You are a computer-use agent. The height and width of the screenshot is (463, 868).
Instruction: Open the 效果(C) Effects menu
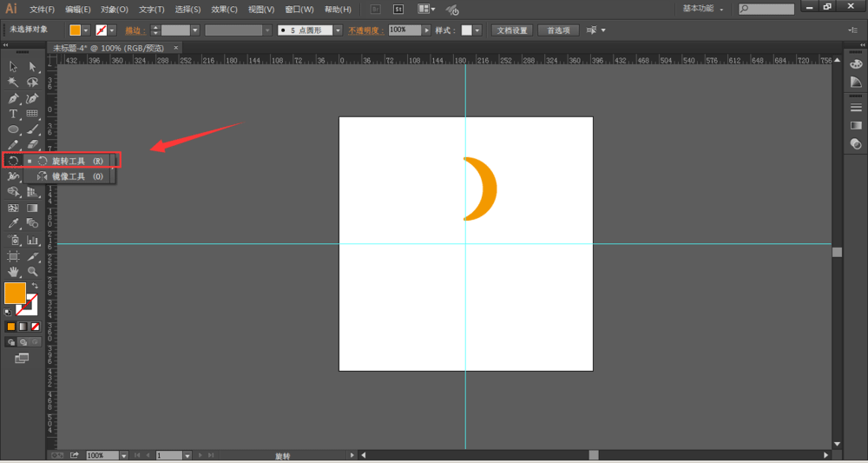coord(224,10)
